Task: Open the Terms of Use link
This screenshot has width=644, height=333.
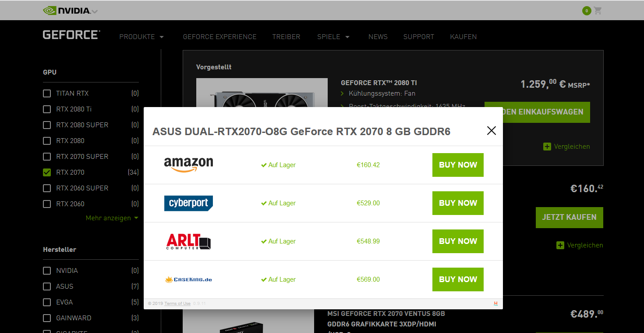Action: point(177,304)
